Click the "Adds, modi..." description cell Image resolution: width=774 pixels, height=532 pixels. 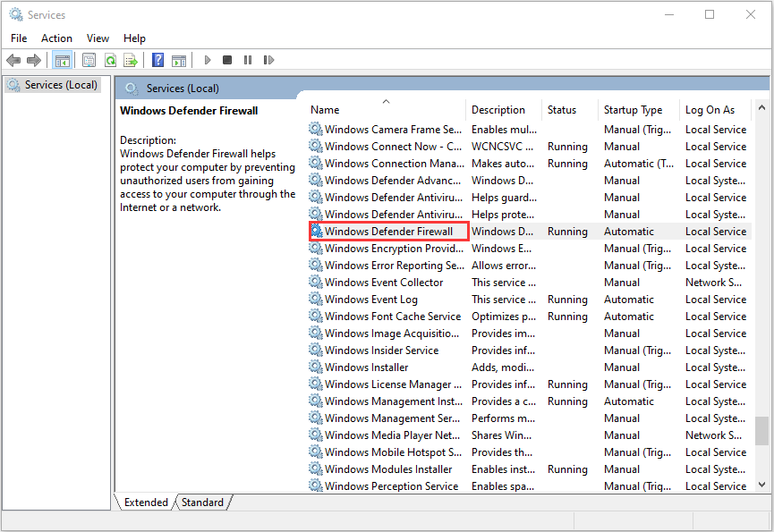503,367
